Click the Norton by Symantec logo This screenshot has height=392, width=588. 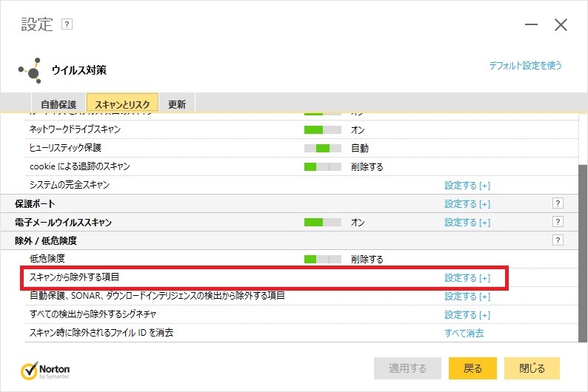coord(46,368)
